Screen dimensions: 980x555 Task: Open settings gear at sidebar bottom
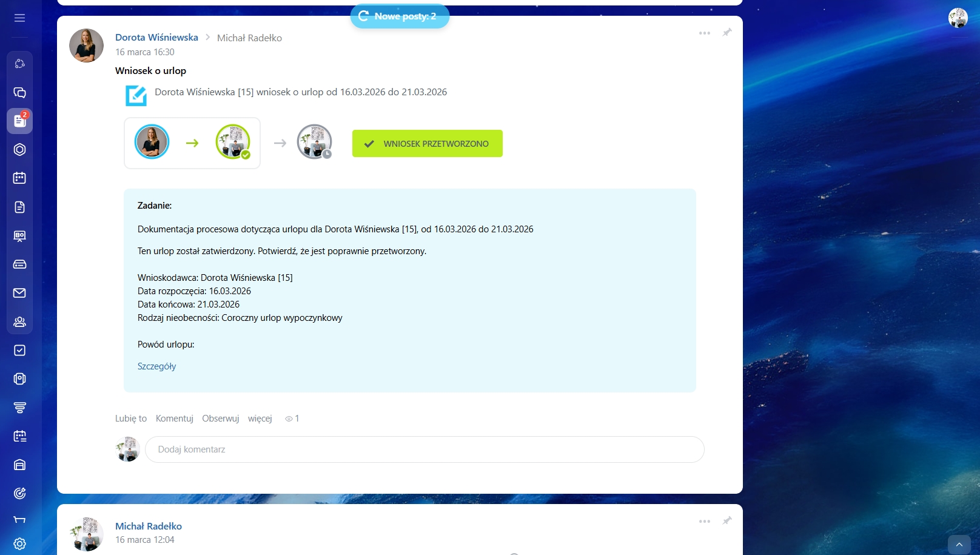19,543
